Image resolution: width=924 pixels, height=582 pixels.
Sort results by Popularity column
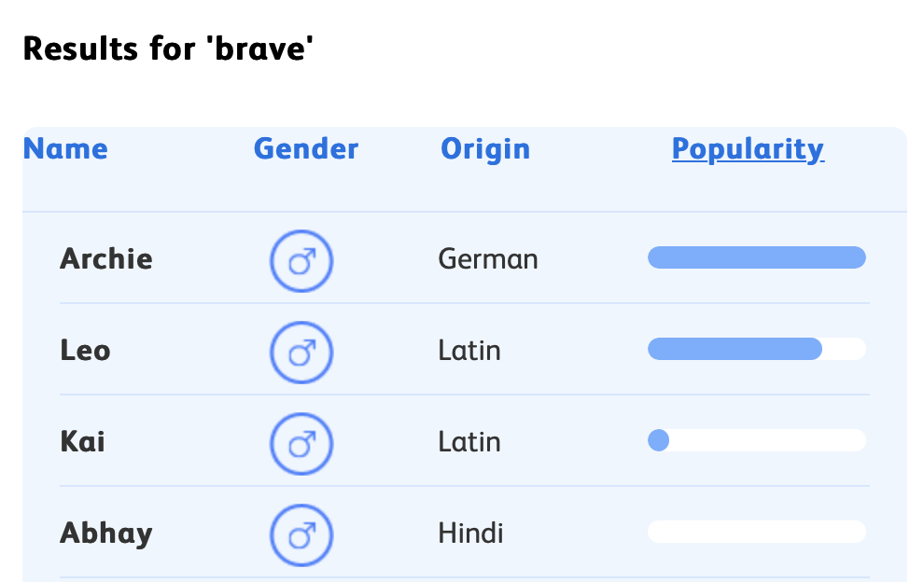point(748,149)
